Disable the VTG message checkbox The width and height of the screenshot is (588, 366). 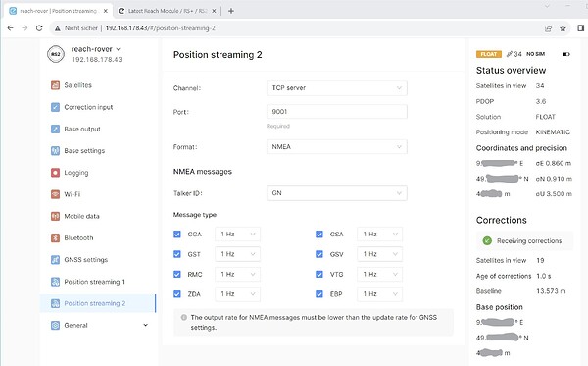click(x=319, y=274)
